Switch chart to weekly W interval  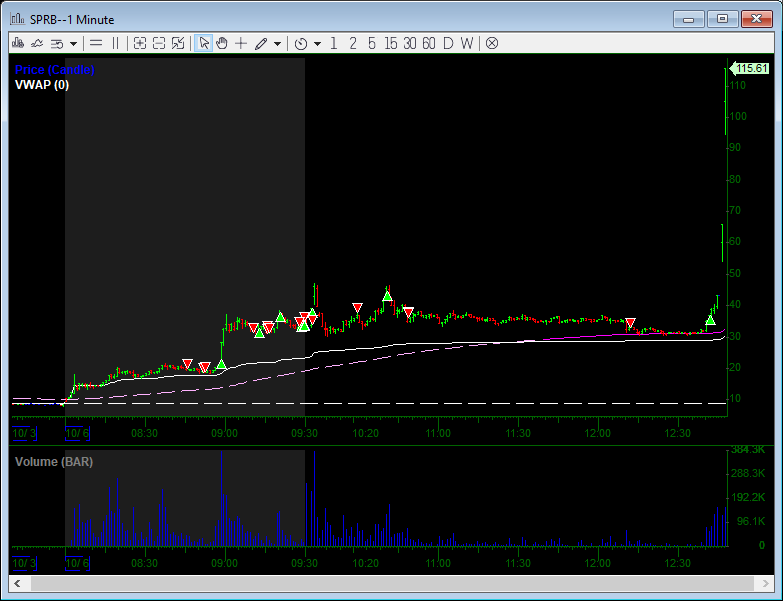point(467,43)
